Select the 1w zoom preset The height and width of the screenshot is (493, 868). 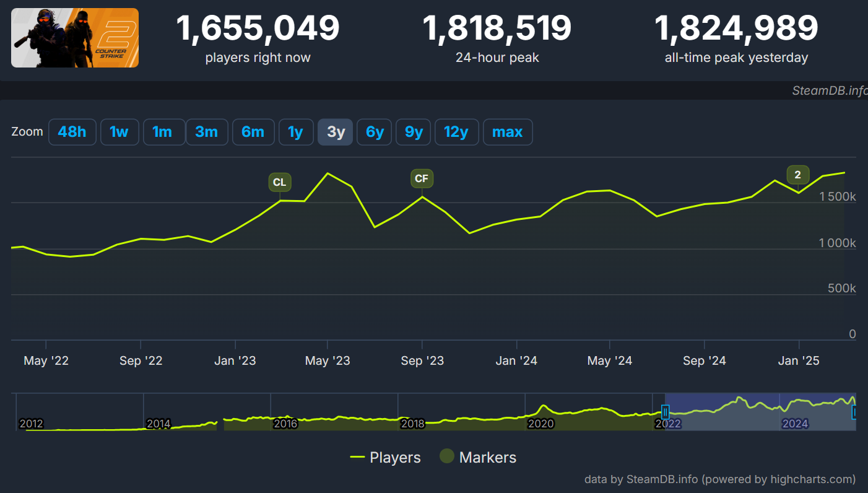[119, 132]
